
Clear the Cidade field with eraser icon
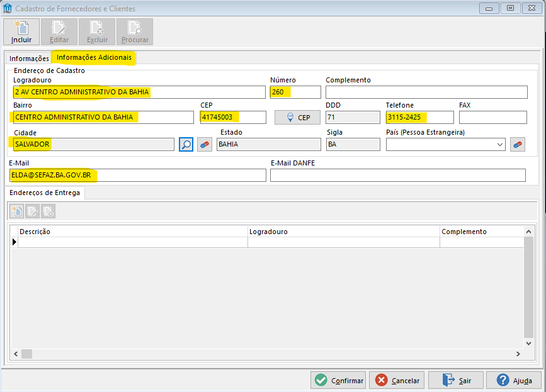[205, 144]
